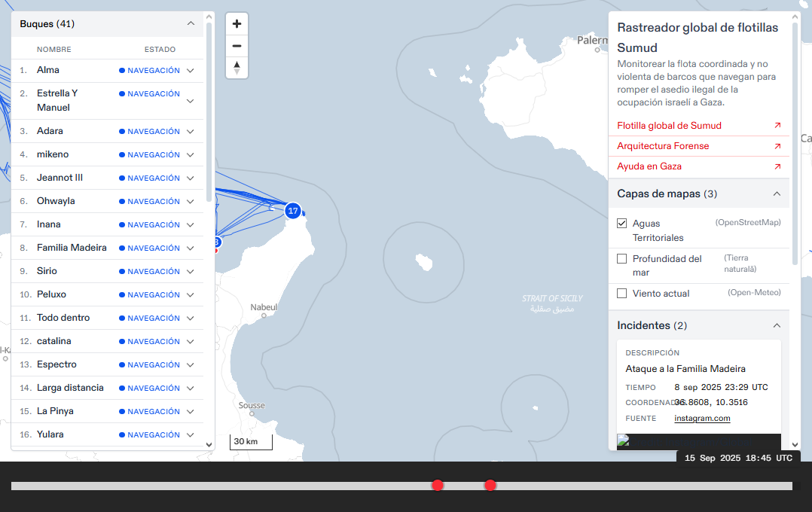Expand details for vessel Alma
This screenshot has width=812, height=512.
(x=191, y=71)
